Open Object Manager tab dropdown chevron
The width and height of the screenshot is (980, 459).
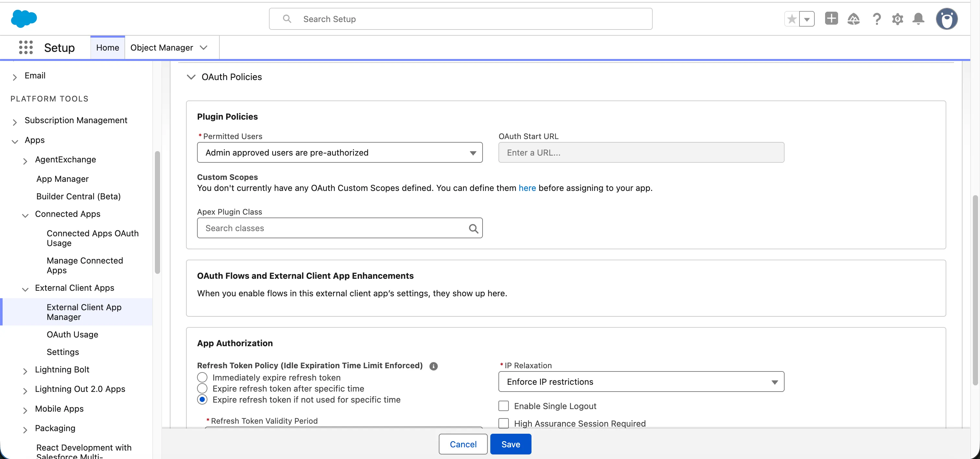[x=204, y=48]
